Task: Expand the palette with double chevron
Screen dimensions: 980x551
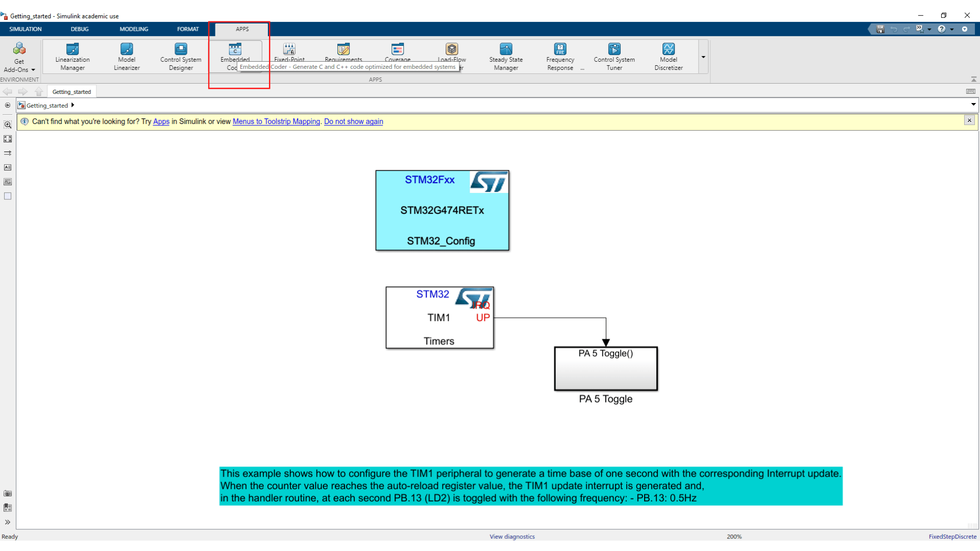Action: 8,522
